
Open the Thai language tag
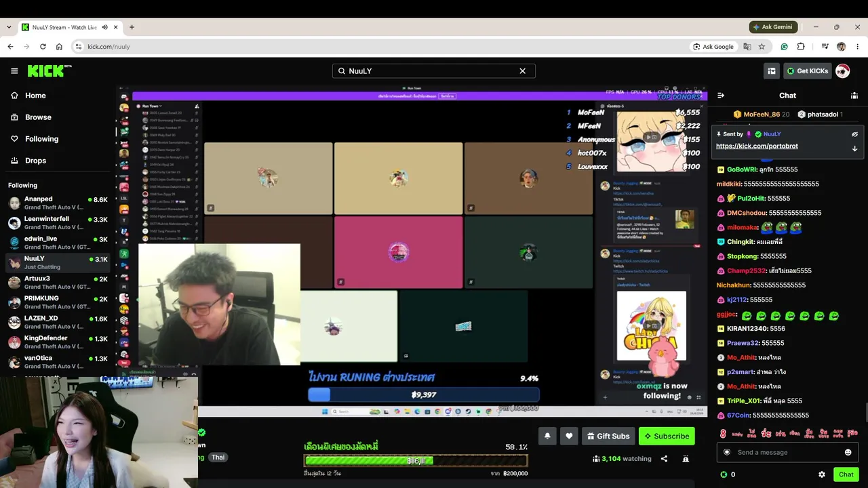(218, 457)
